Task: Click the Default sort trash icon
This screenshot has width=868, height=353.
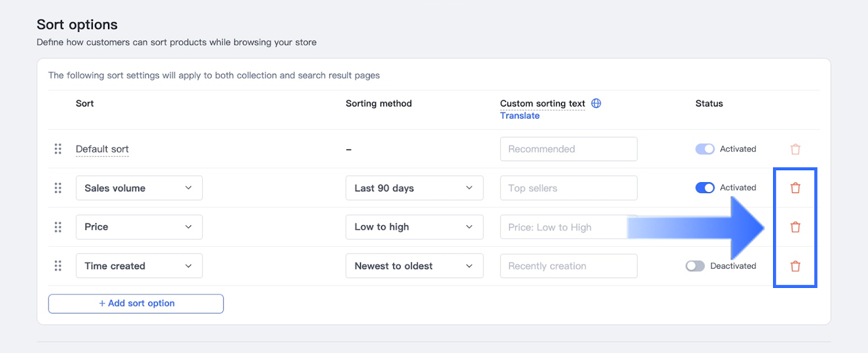Action: coord(795,149)
